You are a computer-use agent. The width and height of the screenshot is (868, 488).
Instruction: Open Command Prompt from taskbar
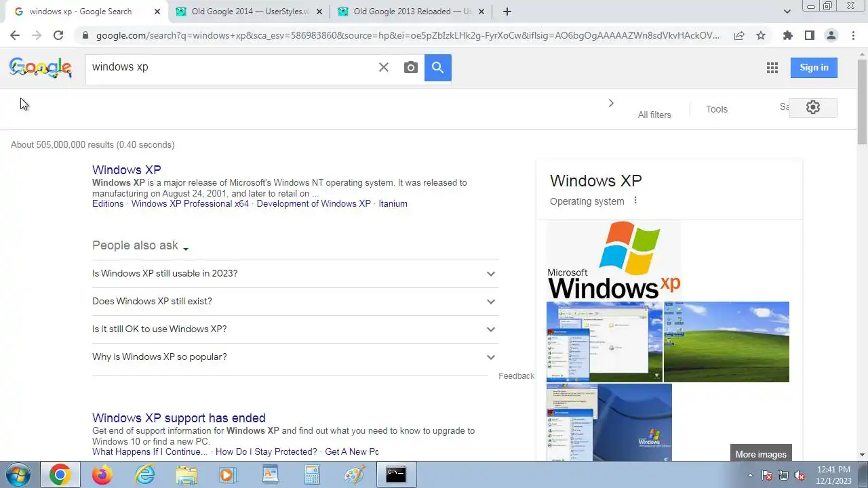[x=396, y=474]
